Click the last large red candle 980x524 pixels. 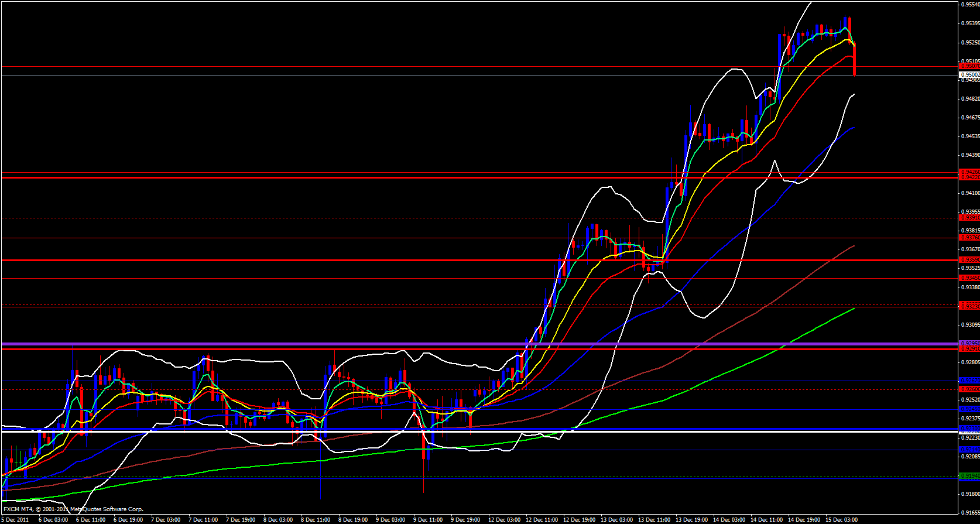tap(855, 59)
